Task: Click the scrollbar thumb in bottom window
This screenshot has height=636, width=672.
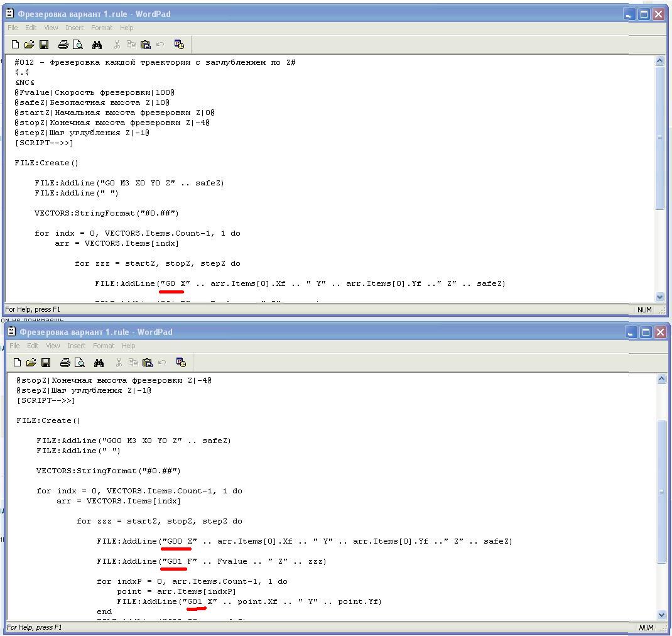Action: (661, 491)
